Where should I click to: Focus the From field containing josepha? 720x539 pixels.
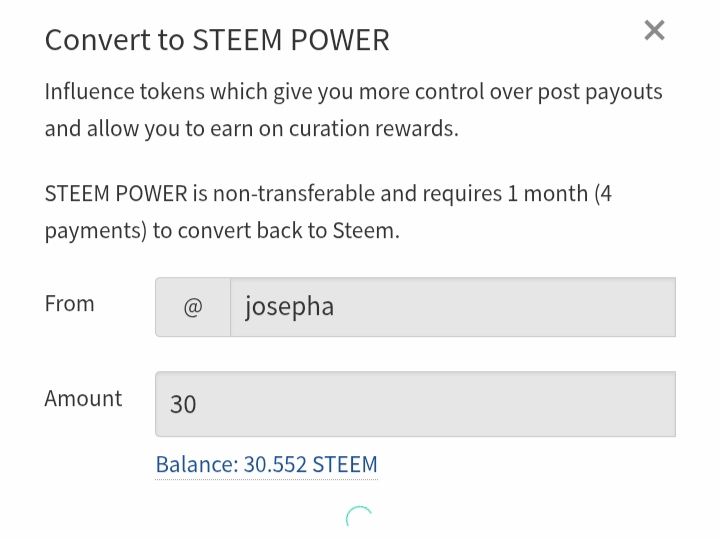pyautogui.click(x=452, y=307)
